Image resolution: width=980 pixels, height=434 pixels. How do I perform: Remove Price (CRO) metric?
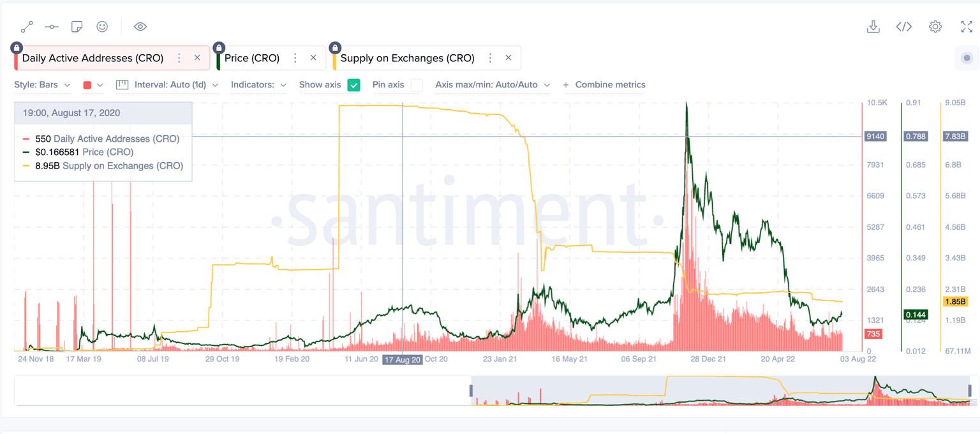coord(313,57)
